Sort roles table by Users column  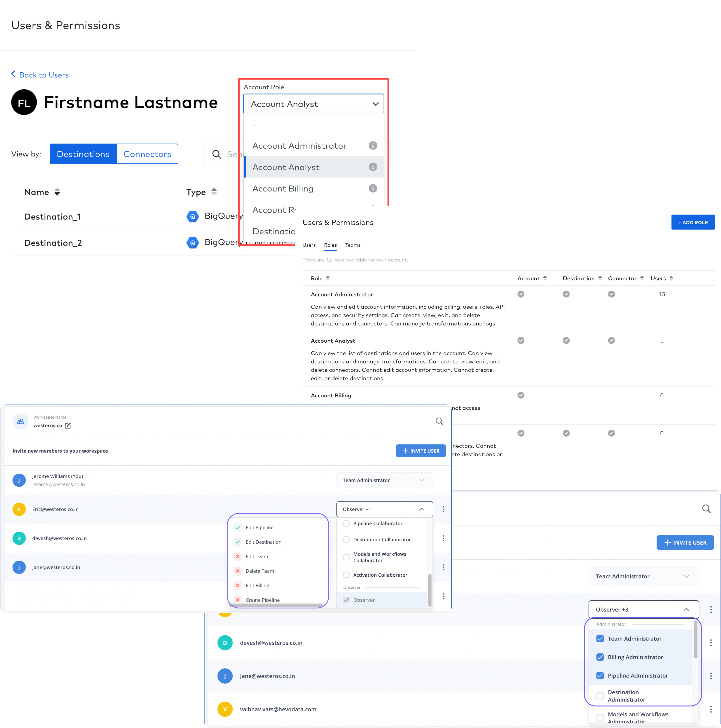coord(671,278)
